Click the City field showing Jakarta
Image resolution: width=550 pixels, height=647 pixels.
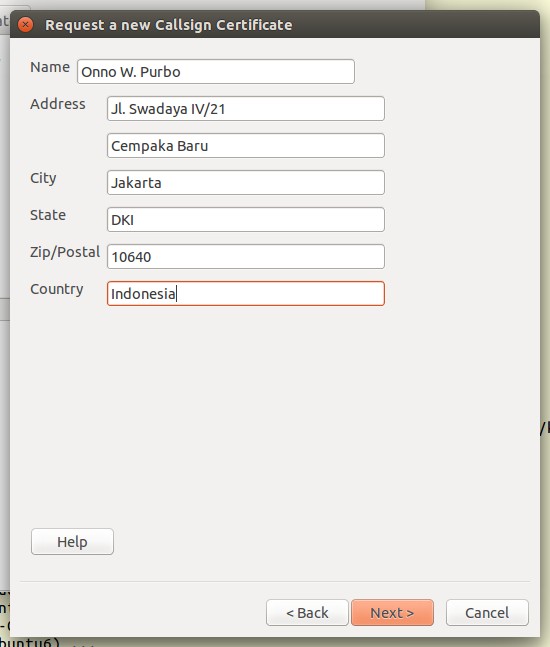point(246,183)
